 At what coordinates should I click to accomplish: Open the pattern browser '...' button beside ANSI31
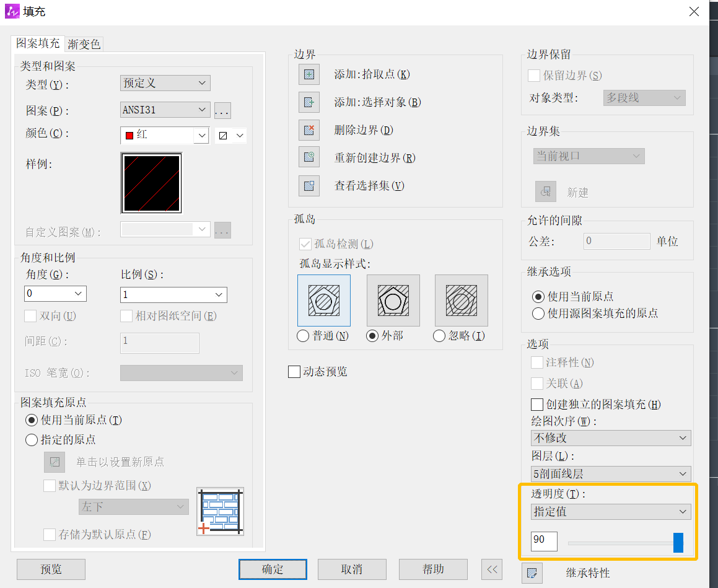pyautogui.click(x=222, y=110)
